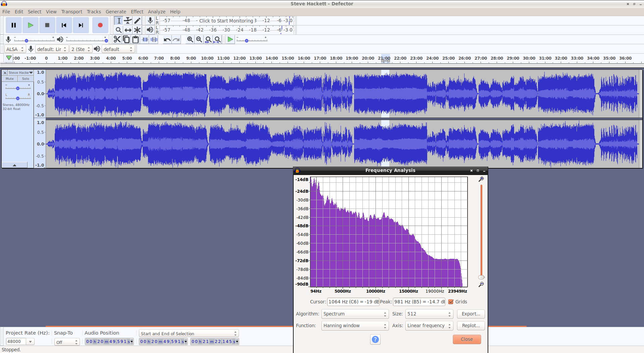Open the recording channels dropdown
Image resolution: width=644 pixels, height=353 pixels.
click(81, 49)
